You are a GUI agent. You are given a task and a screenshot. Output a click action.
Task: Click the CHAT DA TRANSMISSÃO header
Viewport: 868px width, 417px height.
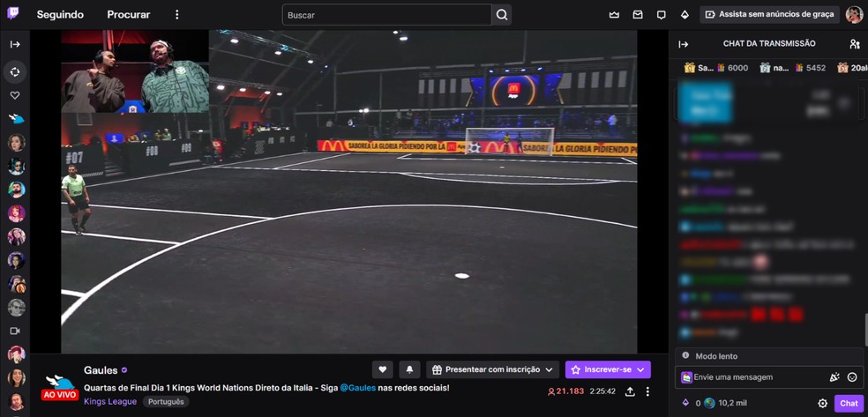pyautogui.click(x=769, y=44)
